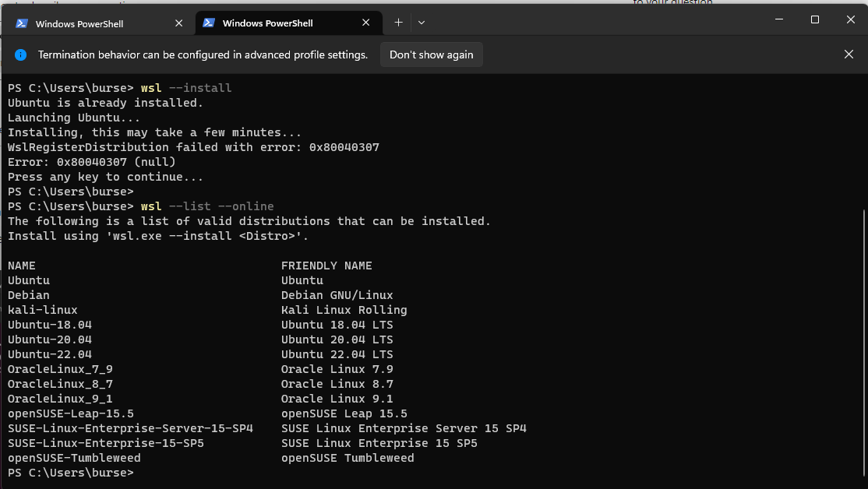Click 'Ubuntu 22.04 LTS' friendly name

pos(337,354)
